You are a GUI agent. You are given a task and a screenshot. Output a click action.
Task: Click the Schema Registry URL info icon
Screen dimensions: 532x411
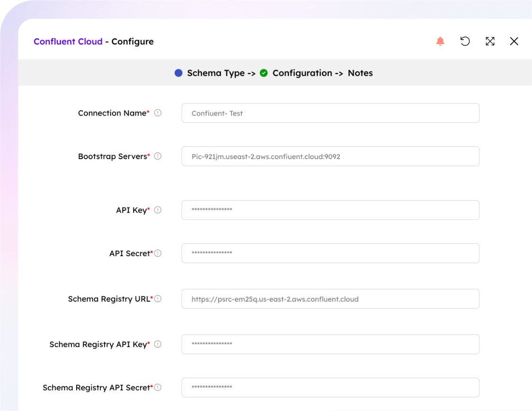(158, 299)
